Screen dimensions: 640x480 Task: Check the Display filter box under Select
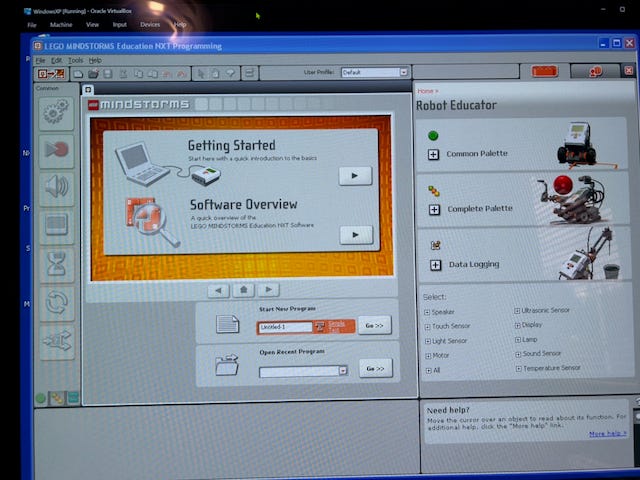pyautogui.click(x=517, y=326)
